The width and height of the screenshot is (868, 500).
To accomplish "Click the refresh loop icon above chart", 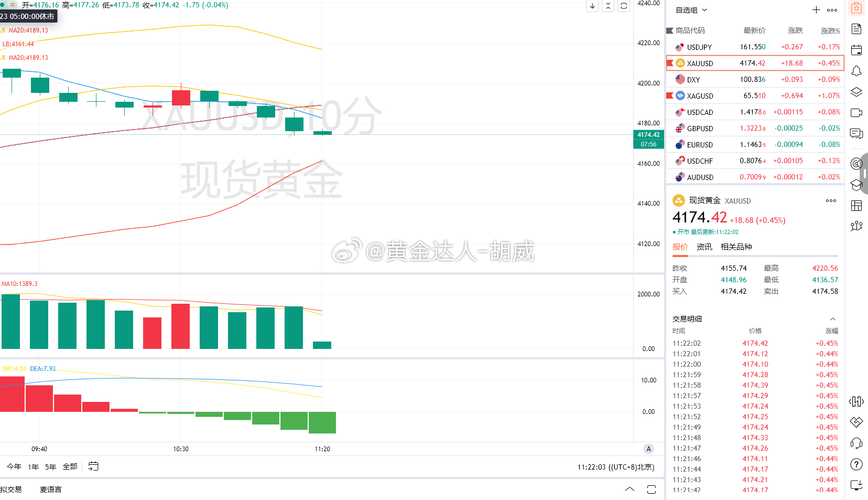I will pyautogui.click(x=624, y=6).
